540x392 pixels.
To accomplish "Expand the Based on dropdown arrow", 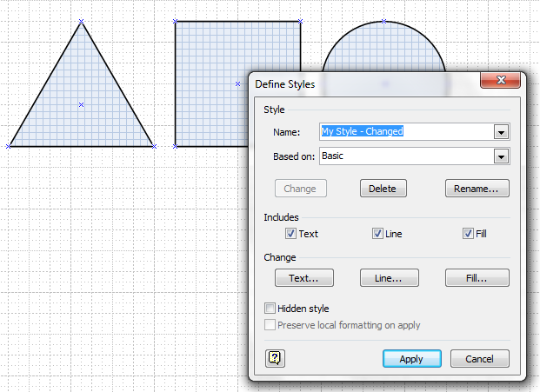I will [x=501, y=156].
